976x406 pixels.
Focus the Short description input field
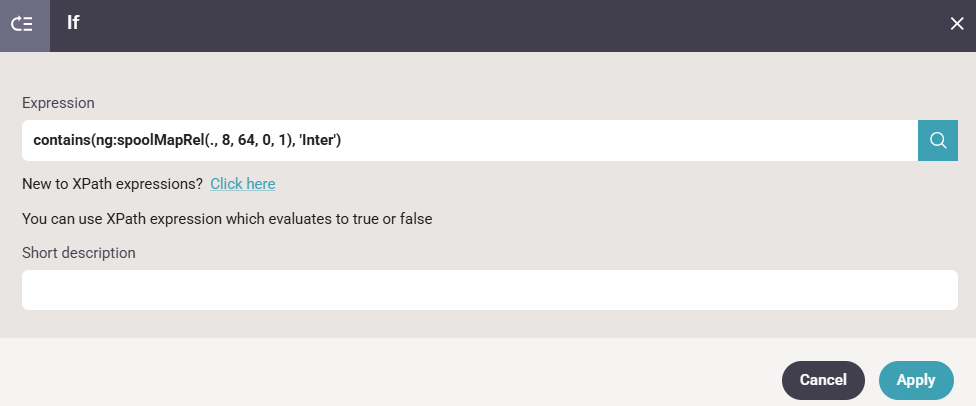point(489,290)
